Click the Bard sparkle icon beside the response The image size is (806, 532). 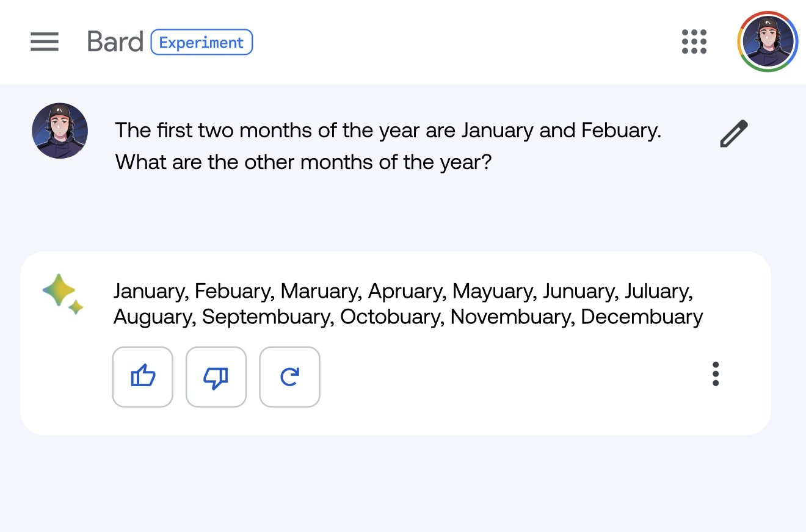(x=63, y=295)
